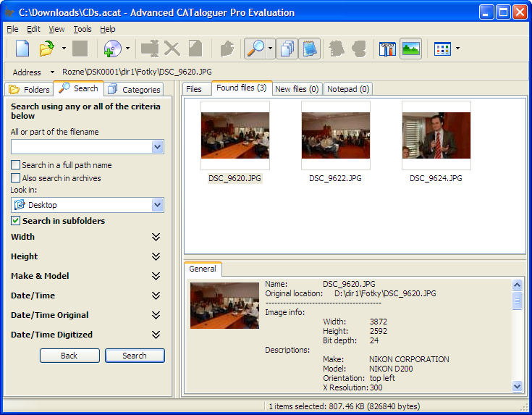This screenshot has width=532, height=415.
Task: Open the filename history dropdown arrow
Action: coord(158,147)
